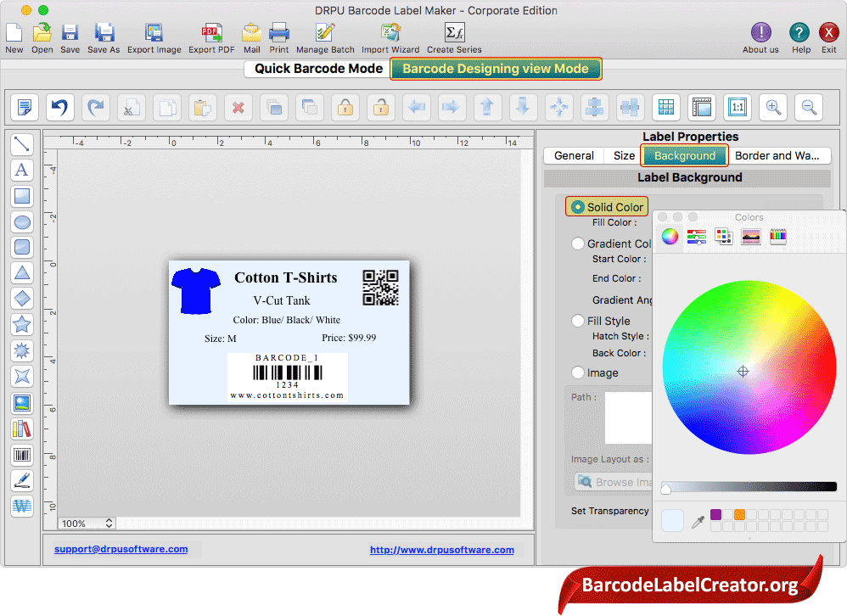
Task: Zoom in on the label canvas
Action: click(773, 107)
